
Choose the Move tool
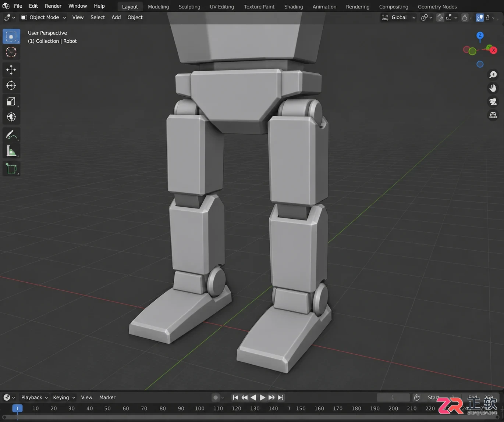pyautogui.click(x=11, y=69)
